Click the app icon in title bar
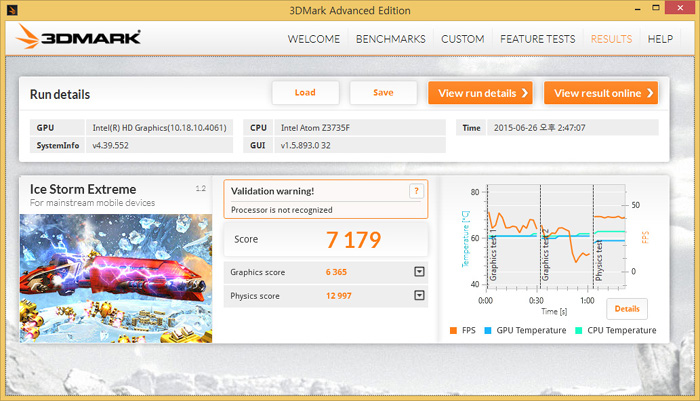 (x=12, y=10)
